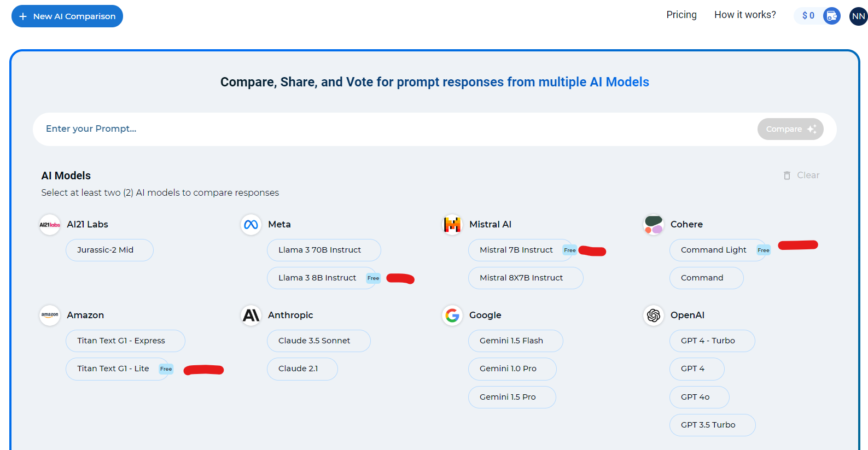Toggle the GPT 4o model selection

pyautogui.click(x=700, y=397)
